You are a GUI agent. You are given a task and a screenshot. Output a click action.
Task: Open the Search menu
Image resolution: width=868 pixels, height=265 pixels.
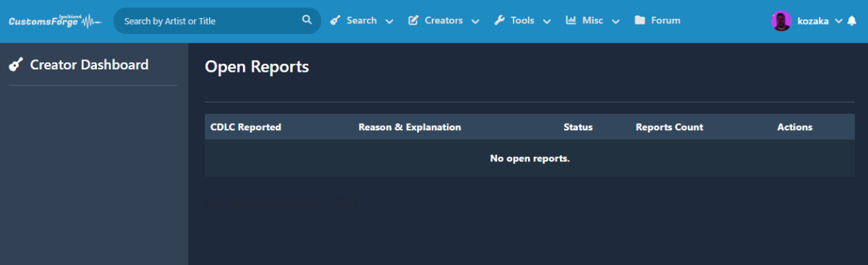click(x=362, y=20)
